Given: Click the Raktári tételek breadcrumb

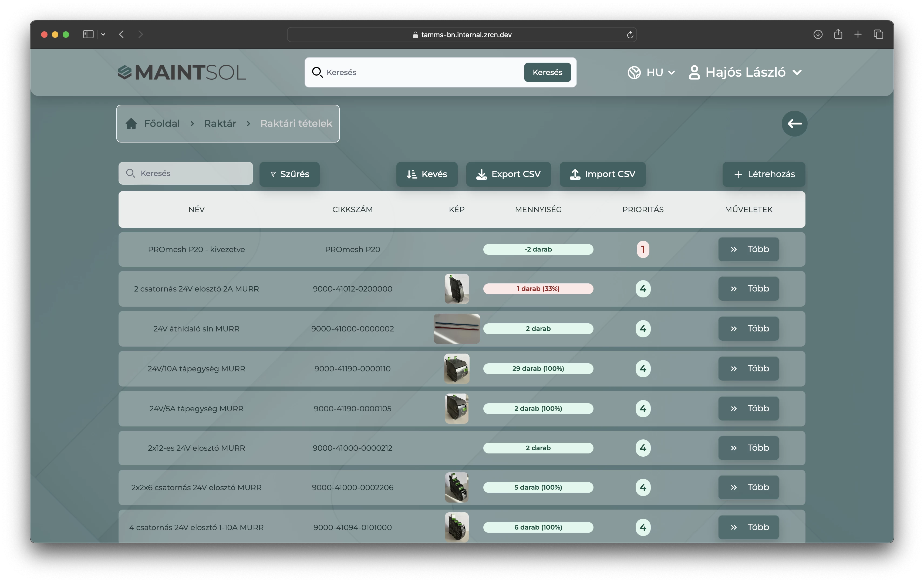Looking at the screenshot, I should pos(296,124).
